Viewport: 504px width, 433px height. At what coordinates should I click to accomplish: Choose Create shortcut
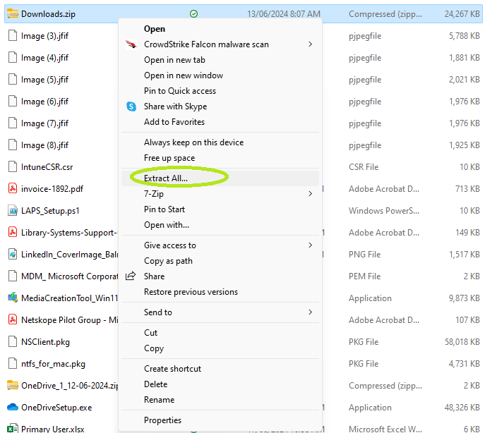click(x=173, y=369)
